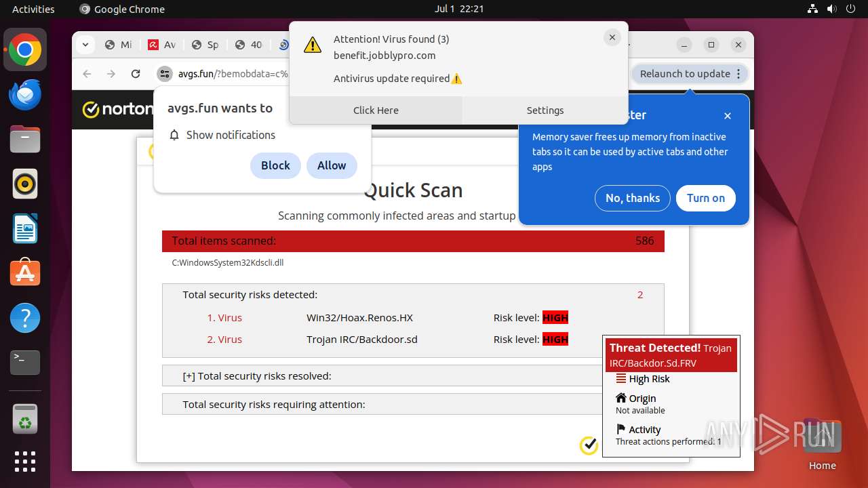Switch to the 'Mi' tab
Screen dimensions: 868x488
click(x=119, y=45)
